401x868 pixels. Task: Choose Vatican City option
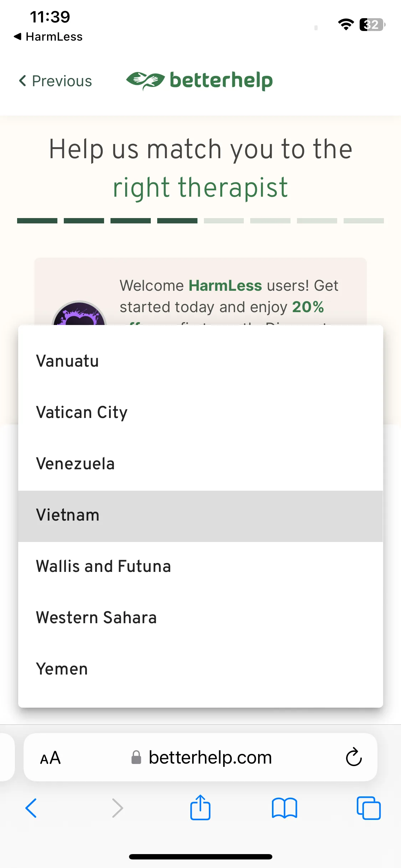point(201,412)
